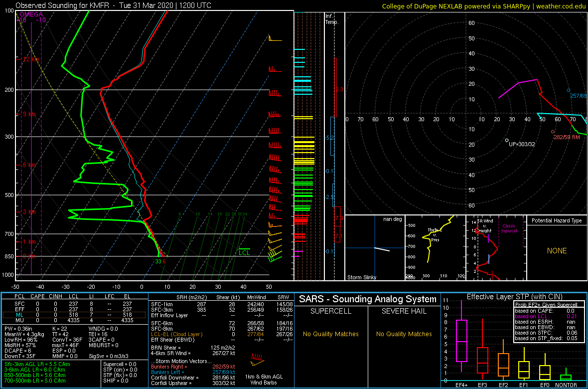The width and height of the screenshot is (588, 389).
Task: Click the "BRN Shear =" label
Action: (x=166, y=348)
